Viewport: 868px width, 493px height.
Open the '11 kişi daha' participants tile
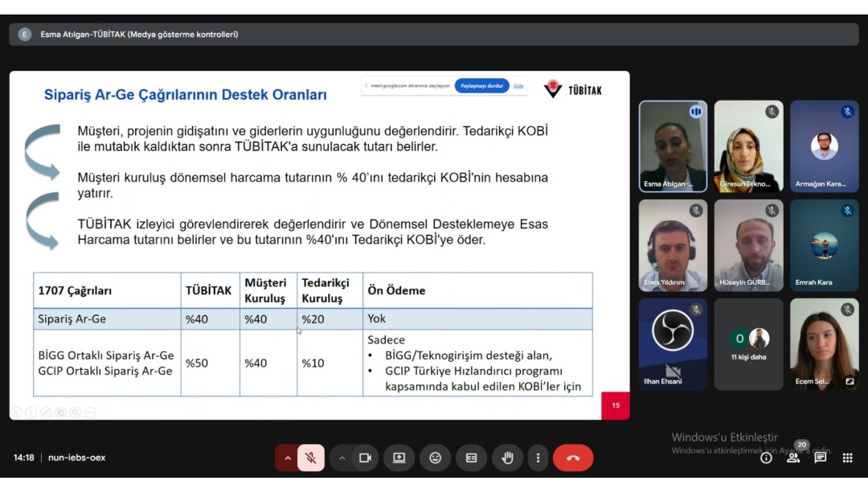(x=748, y=344)
